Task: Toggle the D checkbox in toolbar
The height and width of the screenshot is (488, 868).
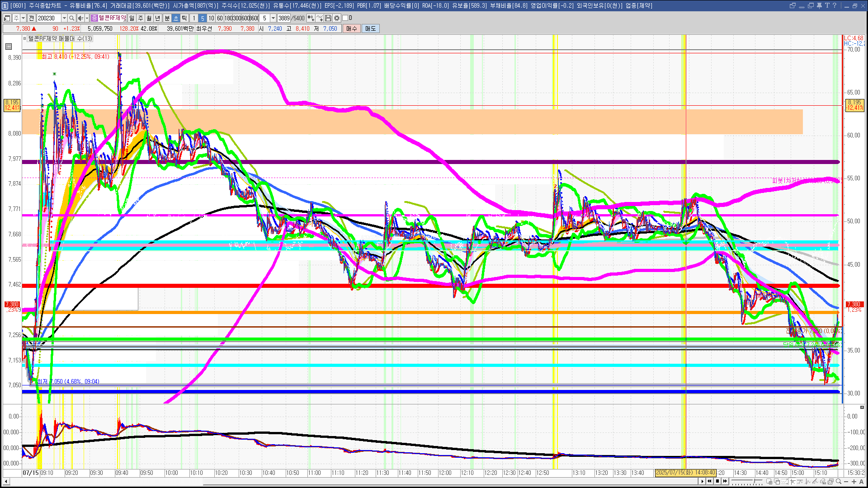Action: click(x=345, y=18)
